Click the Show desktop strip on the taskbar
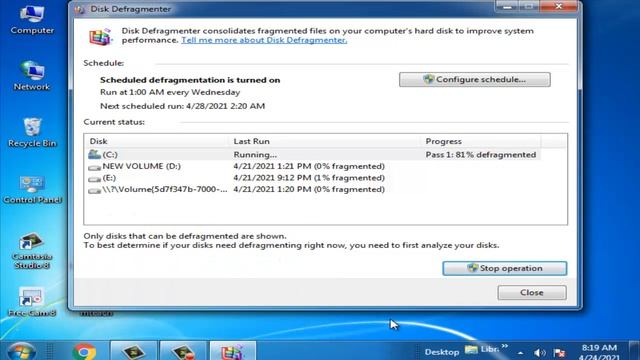This screenshot has height=360, width=640. click(x=635, y=351)
